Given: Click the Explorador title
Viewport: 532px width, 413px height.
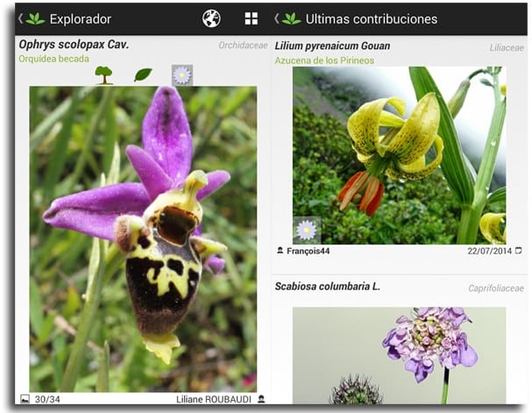Looking at the screenshot, I should point(81,19).
